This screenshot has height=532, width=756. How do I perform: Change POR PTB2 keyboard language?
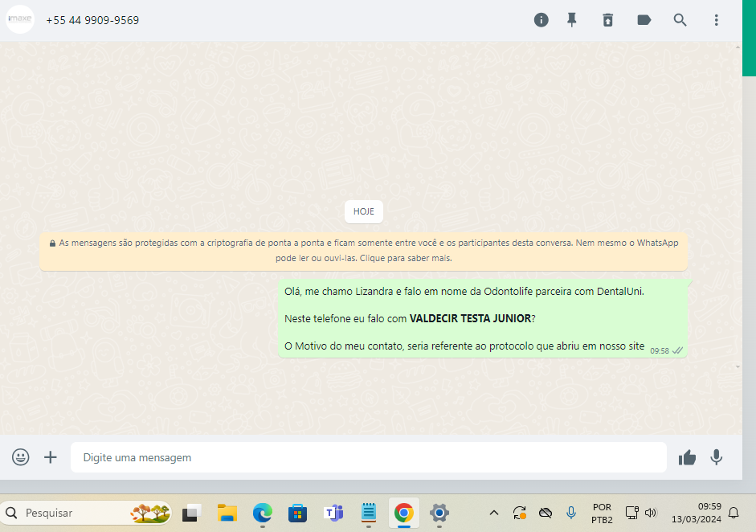pos(602,514)
